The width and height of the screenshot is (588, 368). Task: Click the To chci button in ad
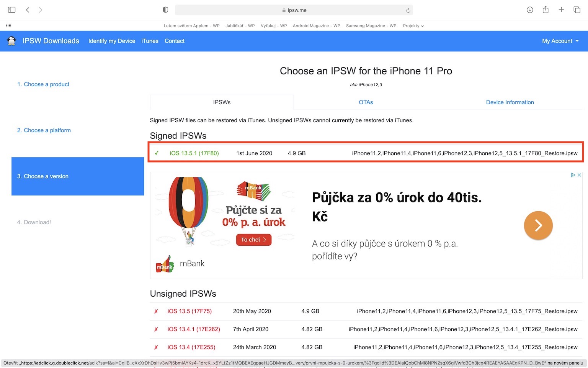point(254,240)
